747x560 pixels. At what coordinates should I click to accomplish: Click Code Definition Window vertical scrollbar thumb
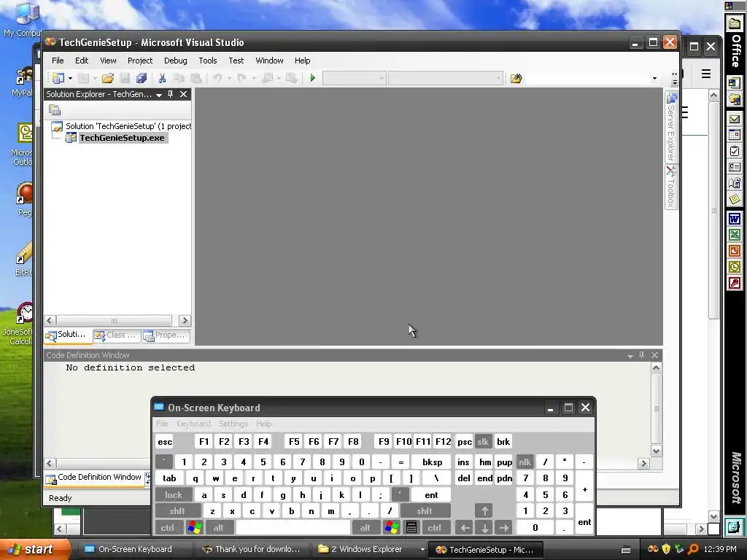tap(656, 408)
